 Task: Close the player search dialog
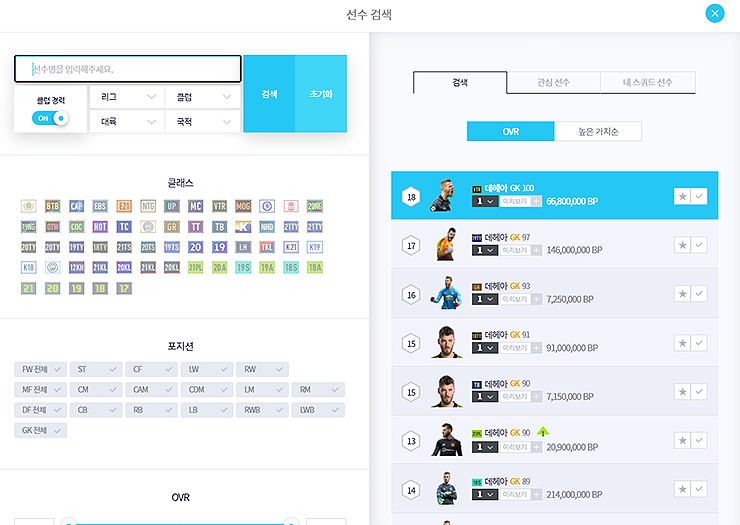coord(715,13)
